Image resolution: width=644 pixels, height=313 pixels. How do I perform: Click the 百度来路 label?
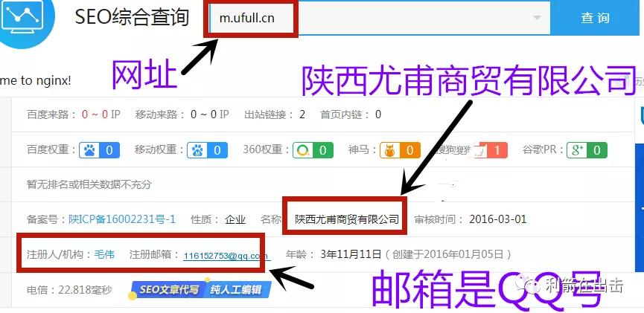pos(52,114)
